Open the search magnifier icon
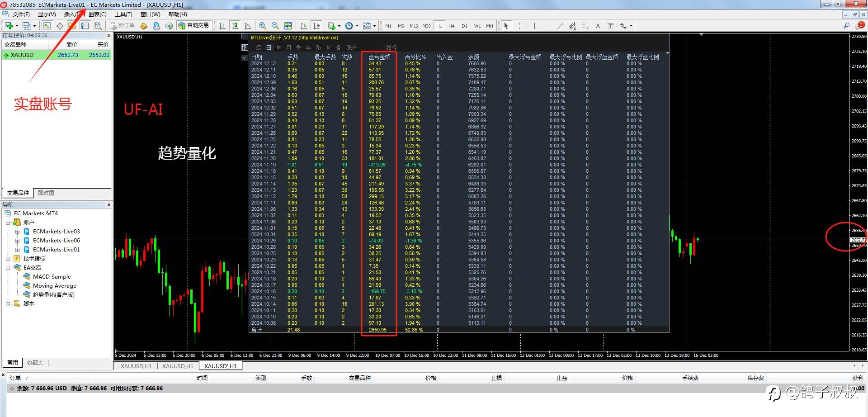Image resolution: width=868 pixels, height=417 pixels. click(846, 26)
